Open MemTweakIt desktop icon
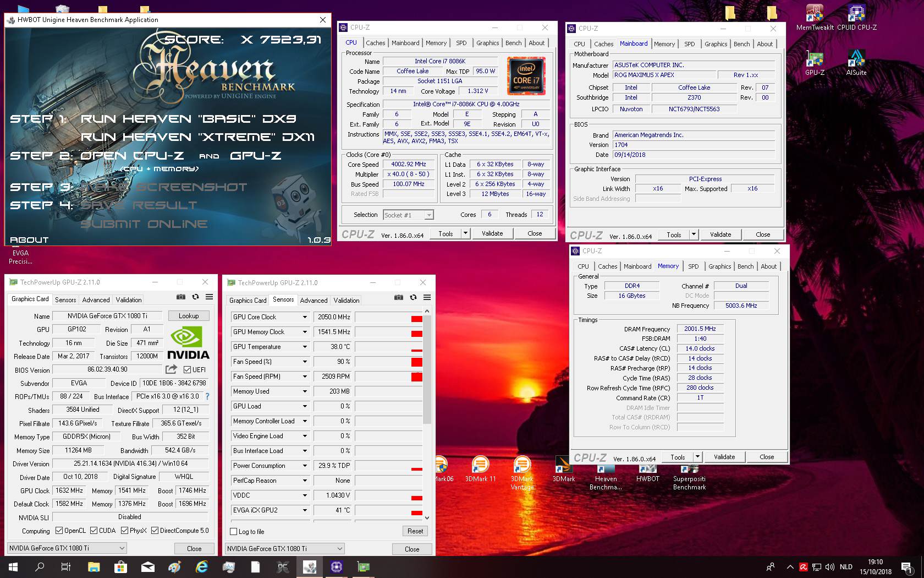Image resolution: width=924 pixels, height=578 pixels. [815, 17]
